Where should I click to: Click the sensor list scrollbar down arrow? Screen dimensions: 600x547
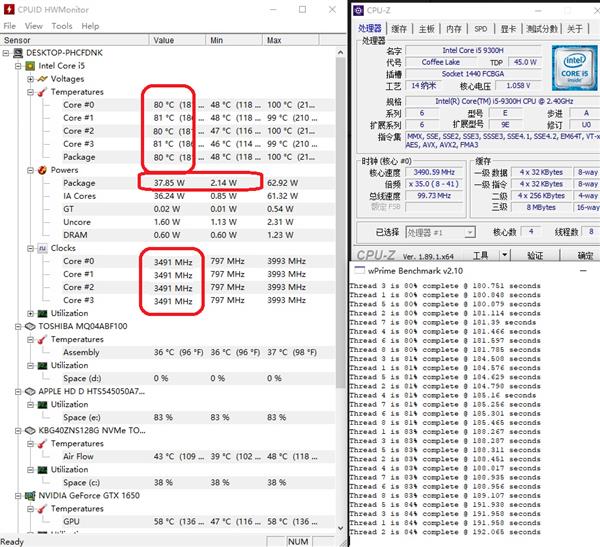pos(341,528)
